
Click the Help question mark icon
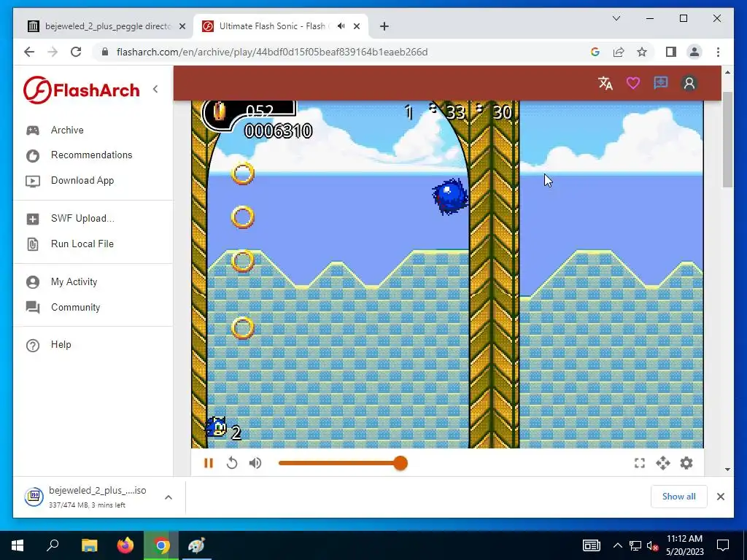tap(33, 345)
